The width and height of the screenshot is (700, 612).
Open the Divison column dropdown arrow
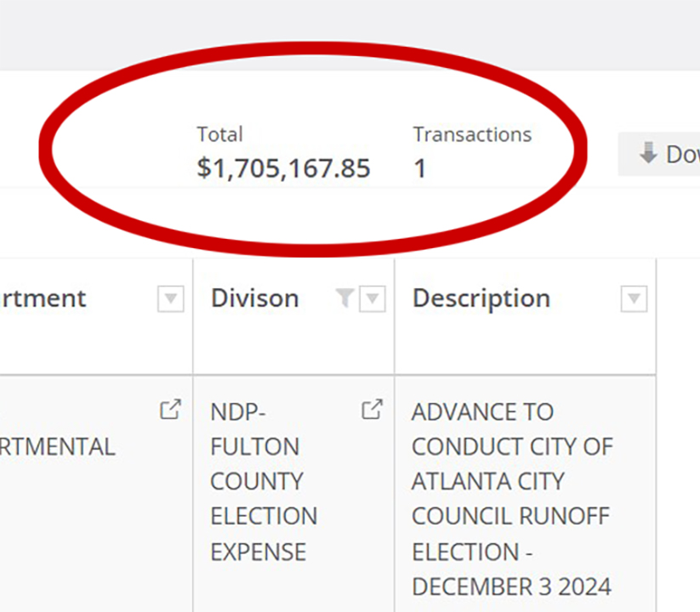[373, 298]
